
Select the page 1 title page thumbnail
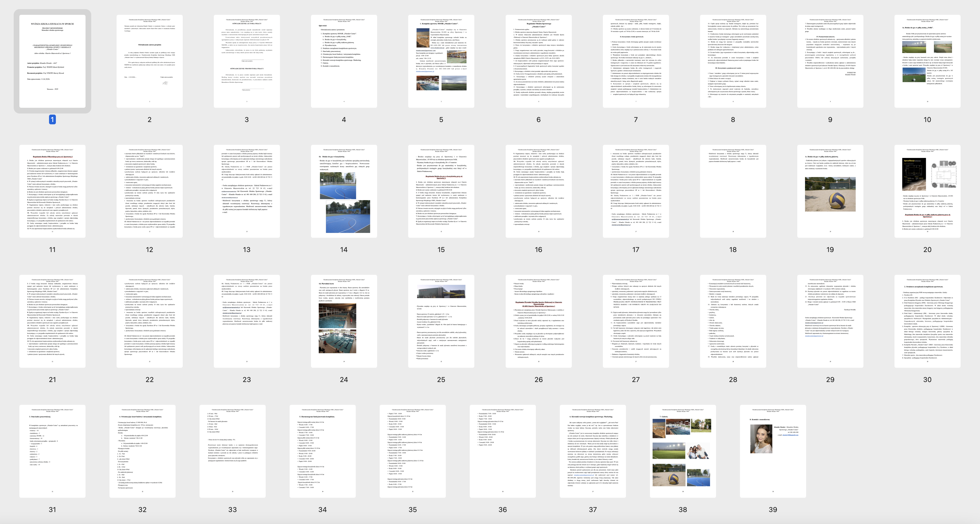[x=52, y=61]
